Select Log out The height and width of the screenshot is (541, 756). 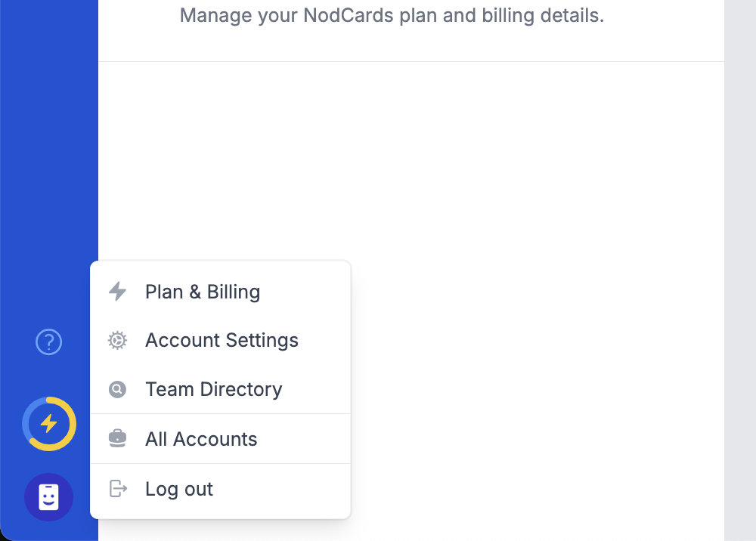[220, 489]
